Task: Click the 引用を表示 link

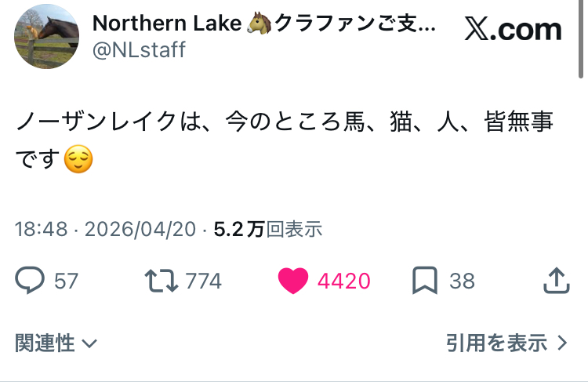Action: [496, 343]
